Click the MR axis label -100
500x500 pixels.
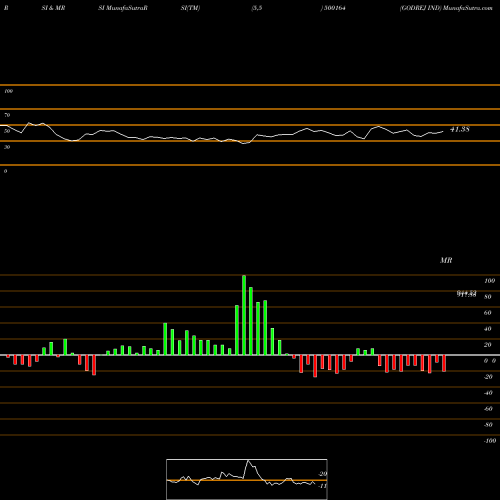490,441
